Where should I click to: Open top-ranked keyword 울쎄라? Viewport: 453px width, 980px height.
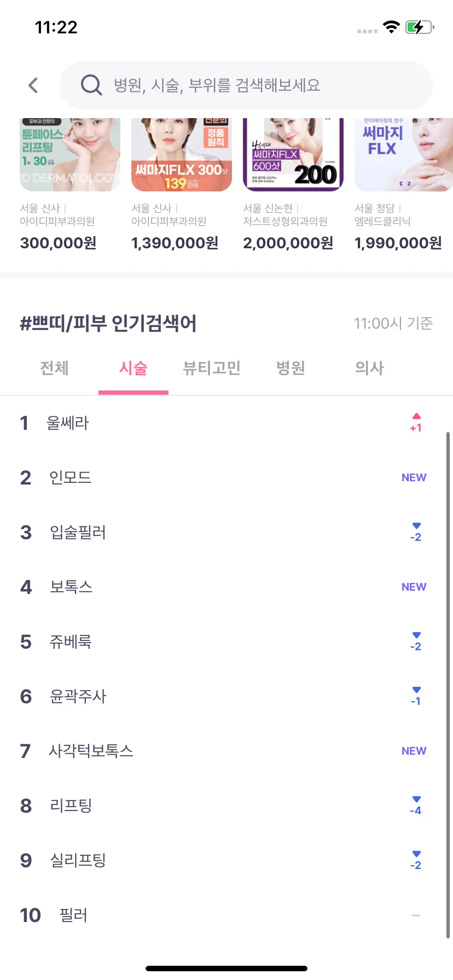[67, 423]
